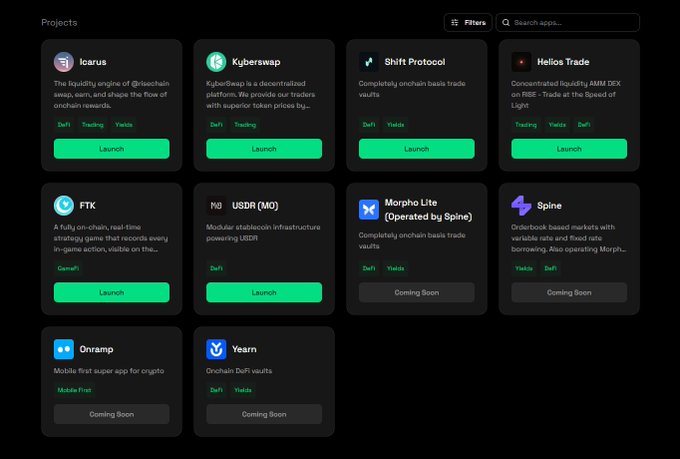Image resolution: width=680 pixels, height=459 pixels.
Task: Select the DeFi tag on Spine card
Action: 551,269
